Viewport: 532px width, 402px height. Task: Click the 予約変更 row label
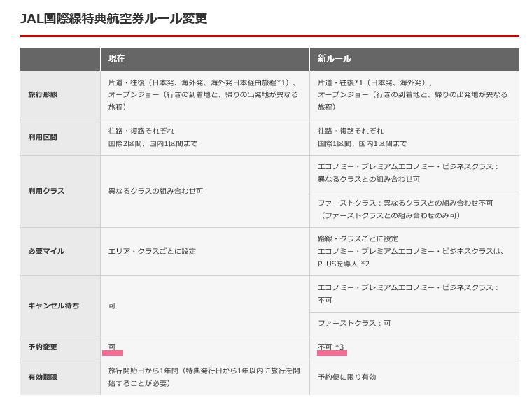(x=43, y=347)
